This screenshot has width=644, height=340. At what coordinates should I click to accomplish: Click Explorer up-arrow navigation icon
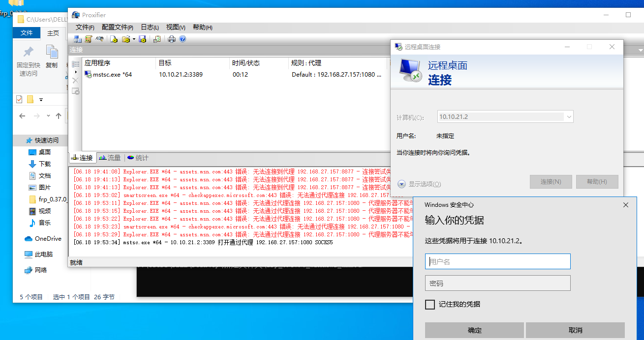coord(59,116)
